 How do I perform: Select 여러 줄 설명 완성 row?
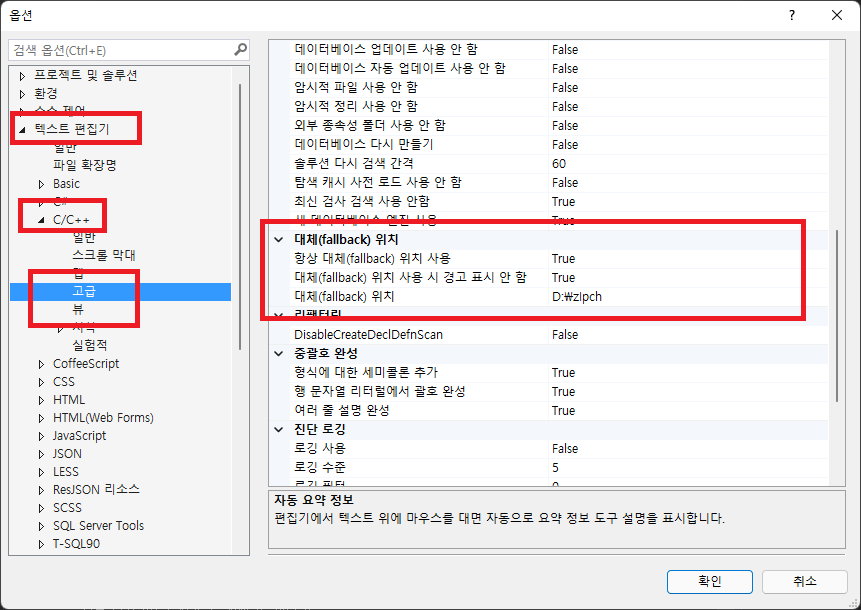point(560,411)
